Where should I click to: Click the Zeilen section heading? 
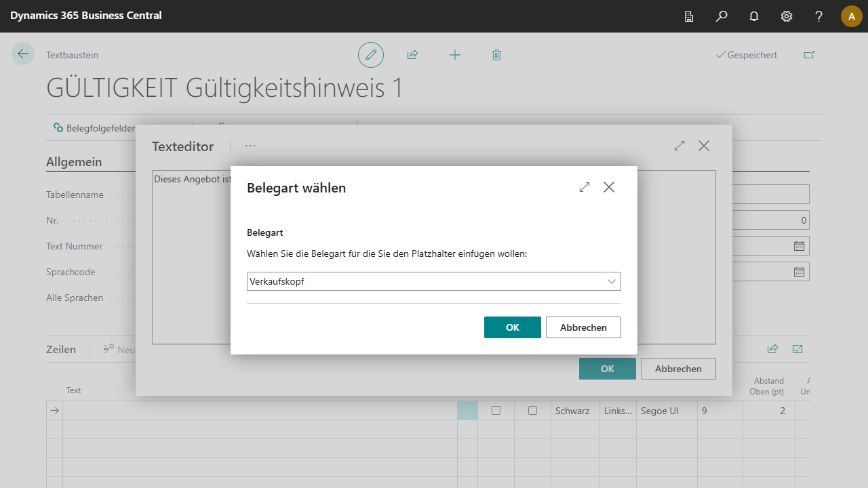61,349
